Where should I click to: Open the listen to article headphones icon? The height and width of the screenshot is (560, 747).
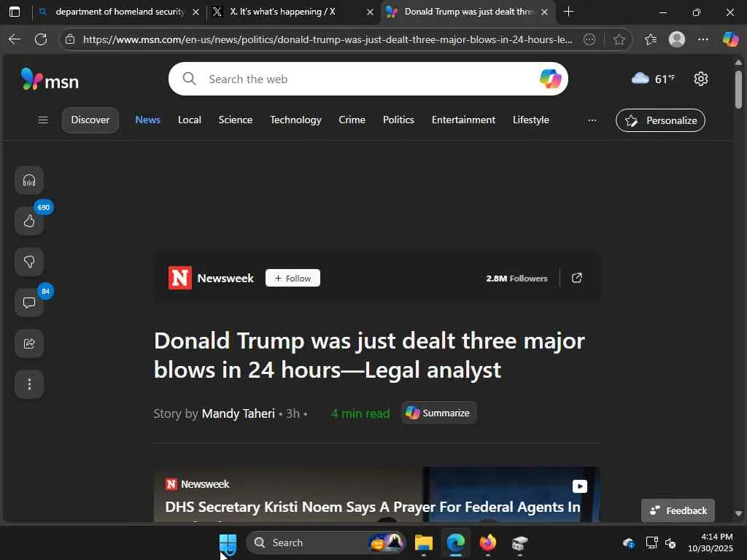[x=29, y=181]
